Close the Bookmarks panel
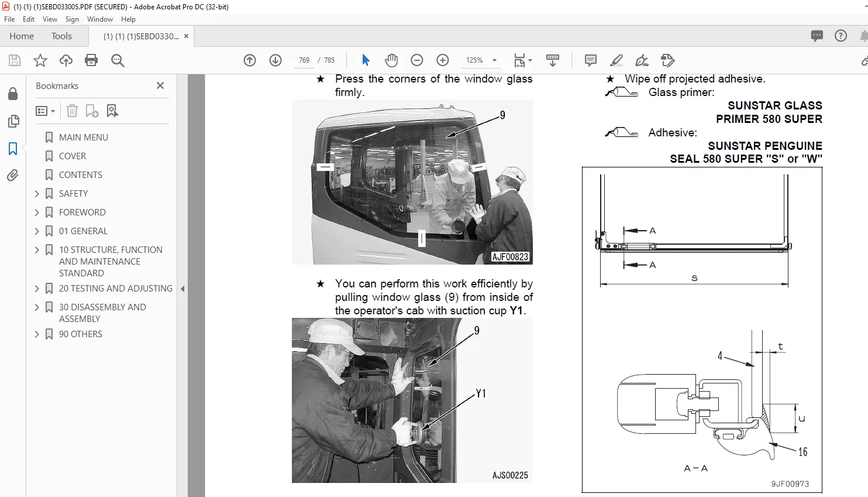Image resolution: width=868 pixels, height=497 pixels. click(x=160, y=85)
